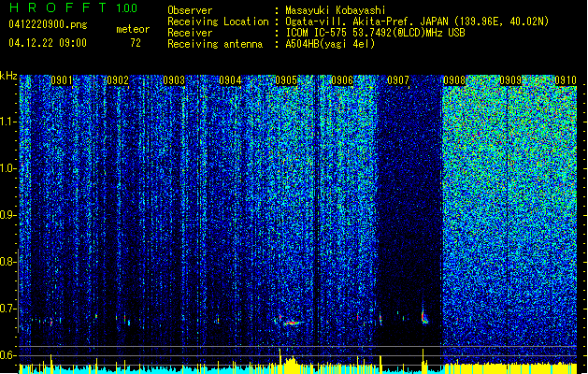Click the meteor count label
Image resolution: width=588 pixels, height=374 pixels.
tap(133, 29)
